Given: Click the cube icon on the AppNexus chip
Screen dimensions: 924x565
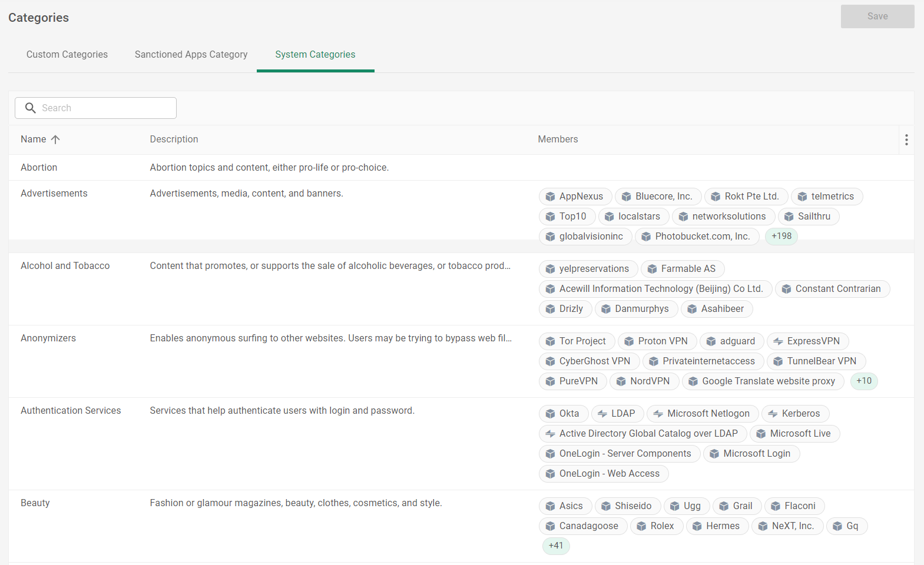Looking at the screenshot, I should pos(550,197).
